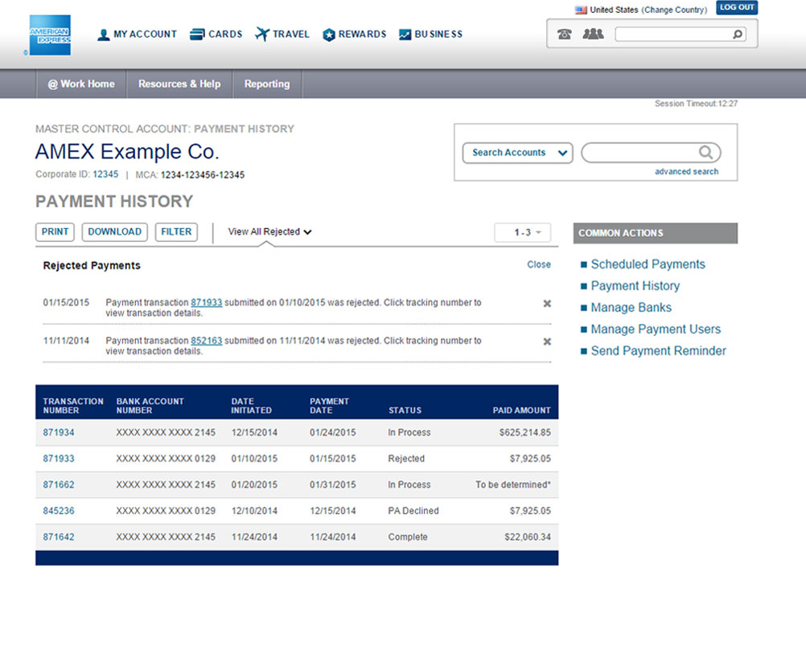Click the United States flag icon
Viewport: 806px width, 672px height.
coord(581,10)
